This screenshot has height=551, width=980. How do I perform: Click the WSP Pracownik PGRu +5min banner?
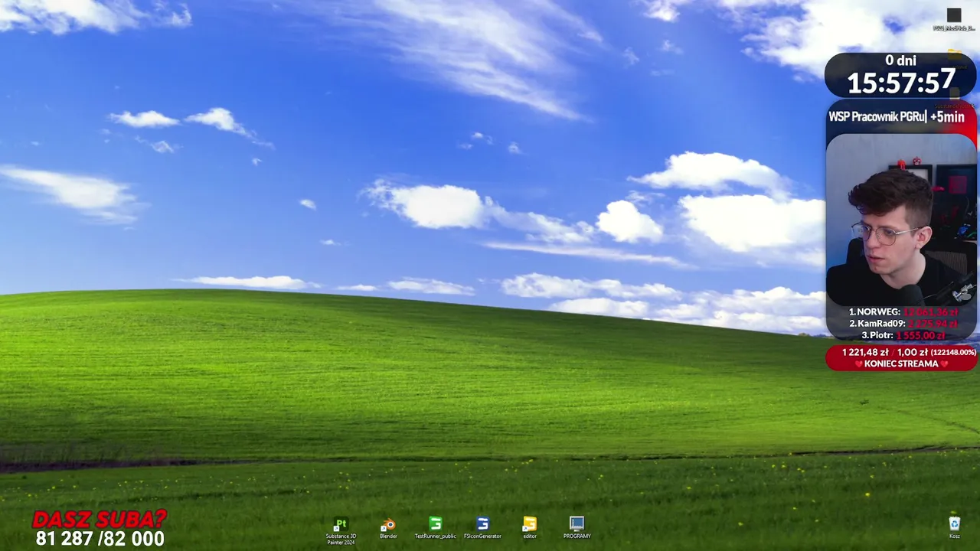897,116
